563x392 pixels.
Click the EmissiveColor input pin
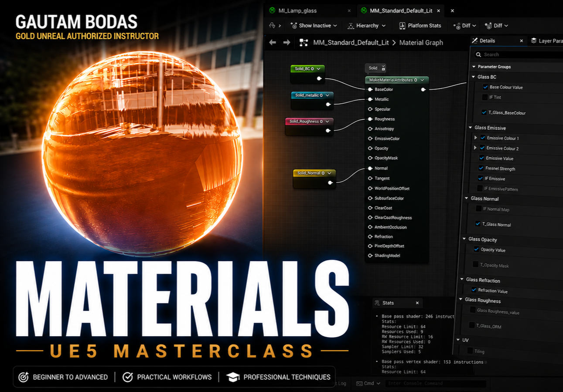click(x=370, y=139)
